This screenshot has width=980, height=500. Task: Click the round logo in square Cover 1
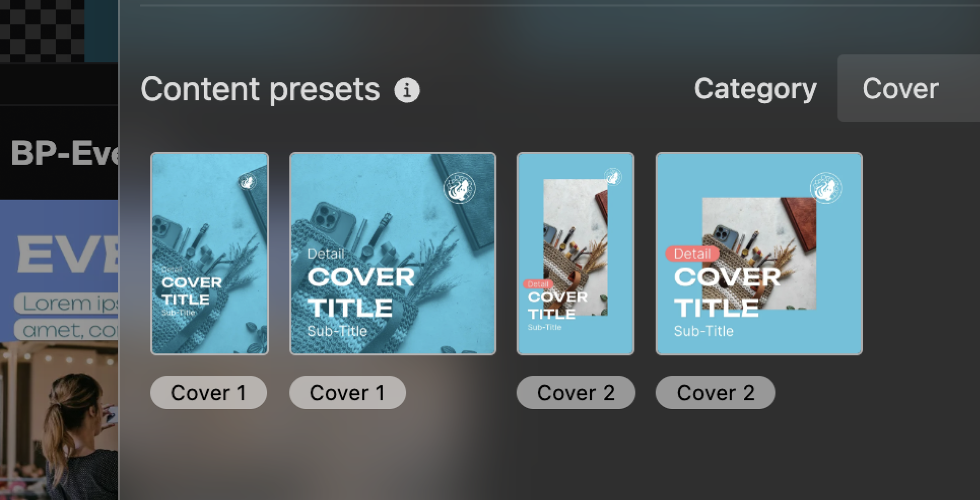(x=459, y=188)
